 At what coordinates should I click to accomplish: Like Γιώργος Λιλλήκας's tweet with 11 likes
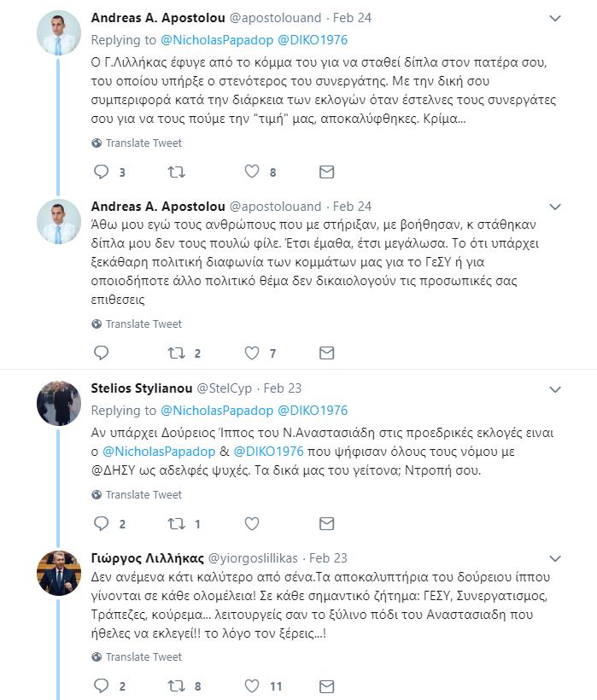click(252, 685)
